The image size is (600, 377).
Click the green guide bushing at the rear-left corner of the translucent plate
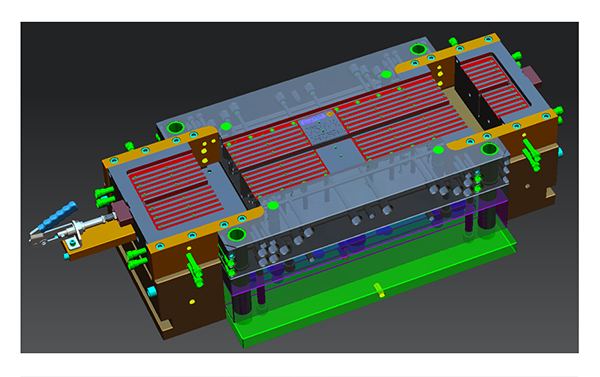176,127
